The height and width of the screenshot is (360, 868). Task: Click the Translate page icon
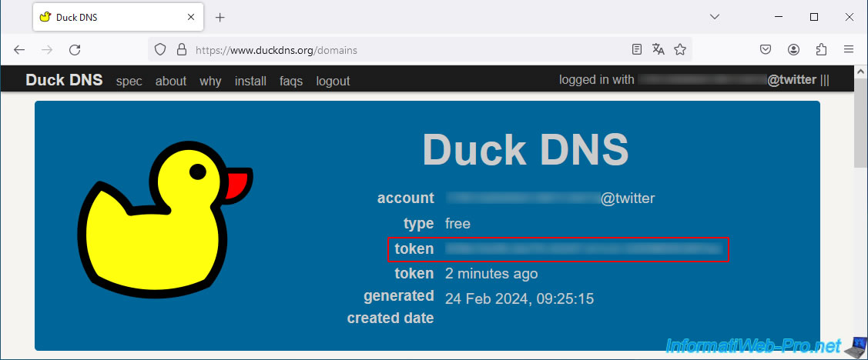point(658,50)
